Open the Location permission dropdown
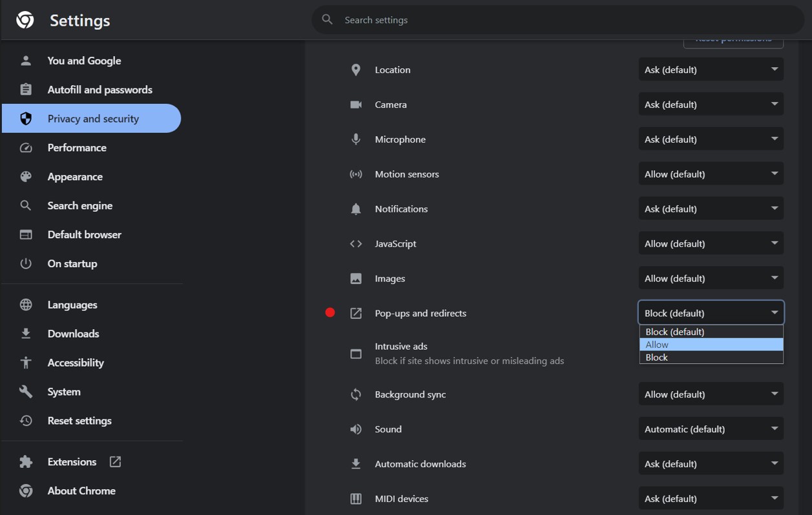 tap(711, 70)
